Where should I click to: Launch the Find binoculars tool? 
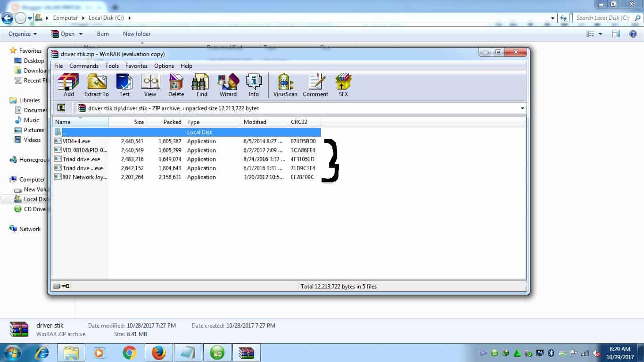point(202,85)
